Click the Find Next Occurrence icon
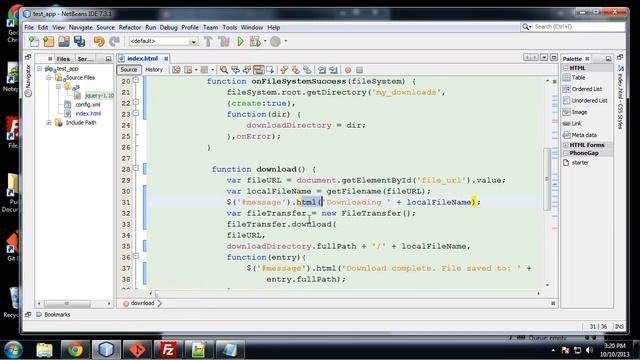This screenshot has height=360, width=640. pos(247,70)
